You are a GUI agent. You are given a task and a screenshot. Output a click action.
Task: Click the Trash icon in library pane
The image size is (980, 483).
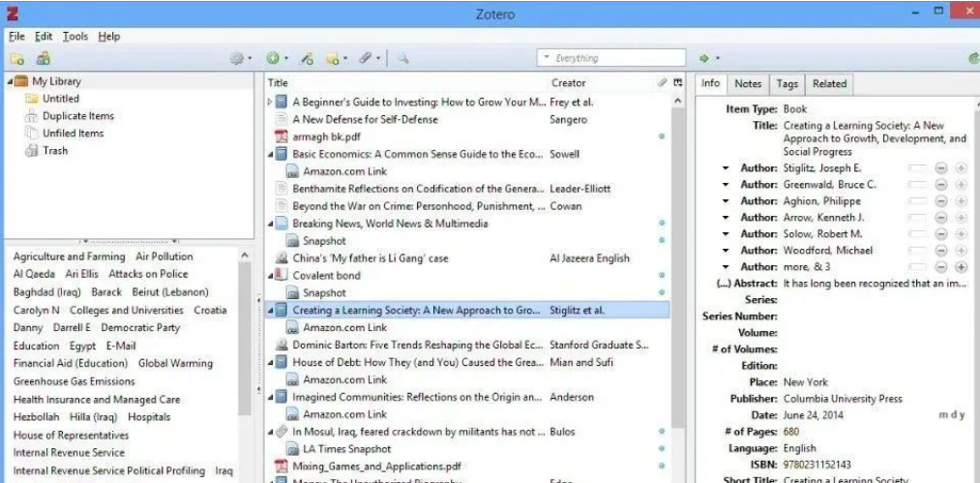31,151
